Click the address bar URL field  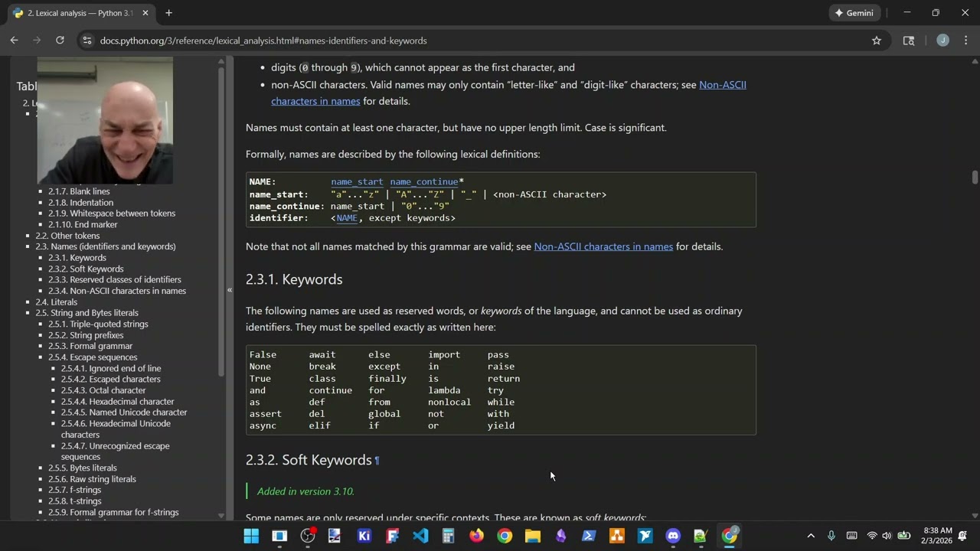(x=482, y=41)
